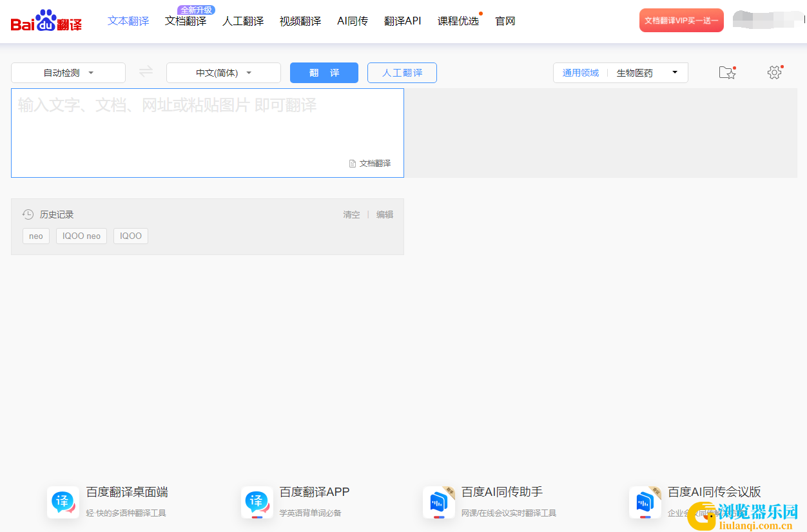Click the 百度翻译APP title text
Image resolution: width=807 pixels, height=532 pixels.
(x=315, y=492)
